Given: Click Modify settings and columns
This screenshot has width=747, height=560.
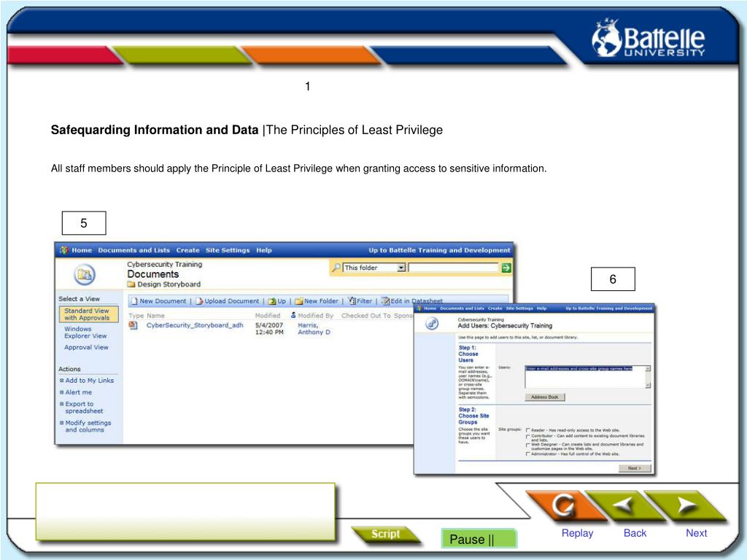Looking at the screenshot, I should coord(88,426).
